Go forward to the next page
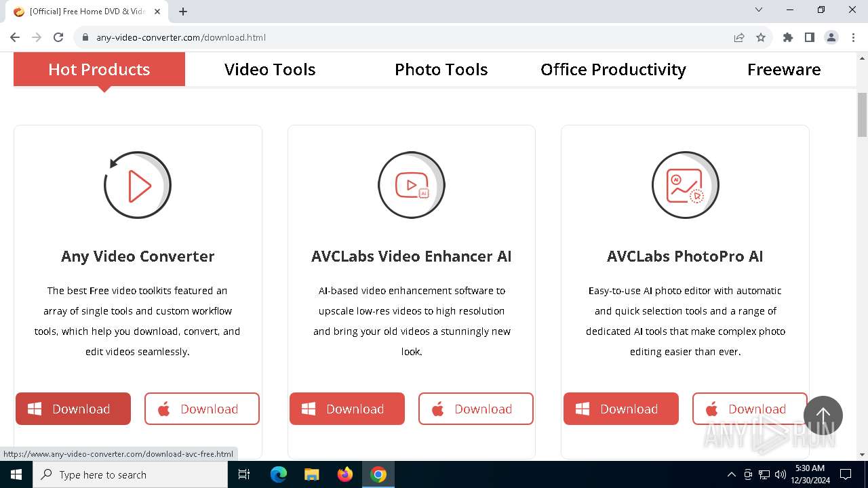 (37, 37)
